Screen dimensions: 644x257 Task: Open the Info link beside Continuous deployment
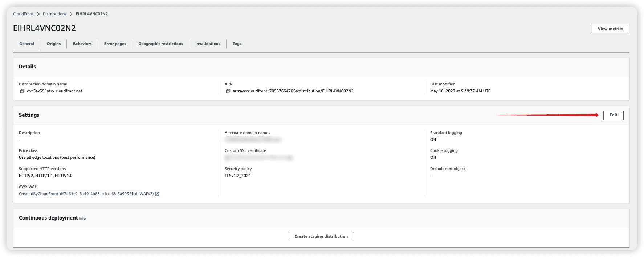pos(82,218)
